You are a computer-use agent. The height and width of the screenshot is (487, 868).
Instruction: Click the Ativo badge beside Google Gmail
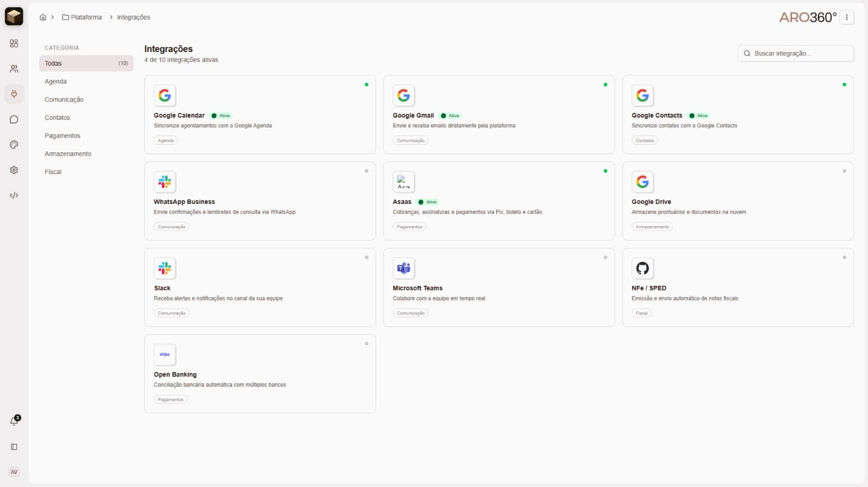pos(450,116)
